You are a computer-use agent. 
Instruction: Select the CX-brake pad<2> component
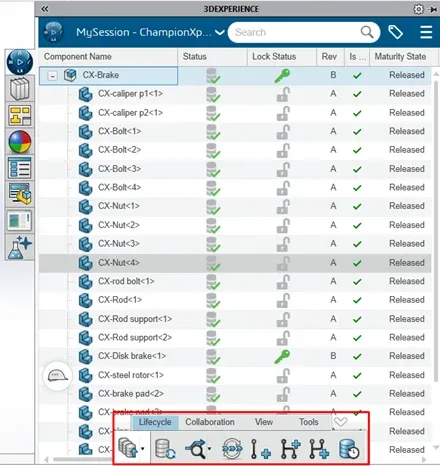(x=131, y=394)
